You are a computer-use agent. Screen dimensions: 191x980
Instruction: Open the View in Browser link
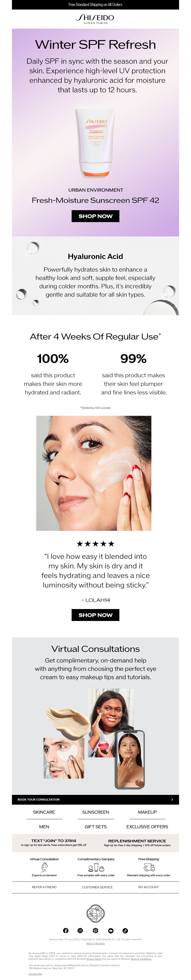tap(95, 944)
